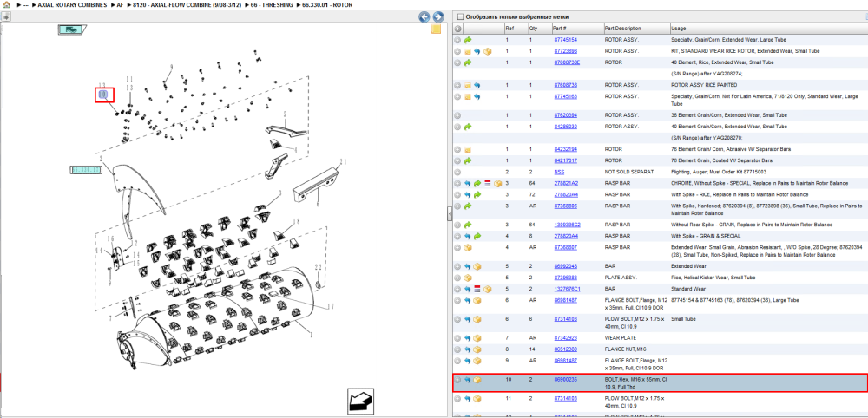Toggle the gray circle in the table header
868x418 pixels.
pyautogui.click(x=457, y=29)
